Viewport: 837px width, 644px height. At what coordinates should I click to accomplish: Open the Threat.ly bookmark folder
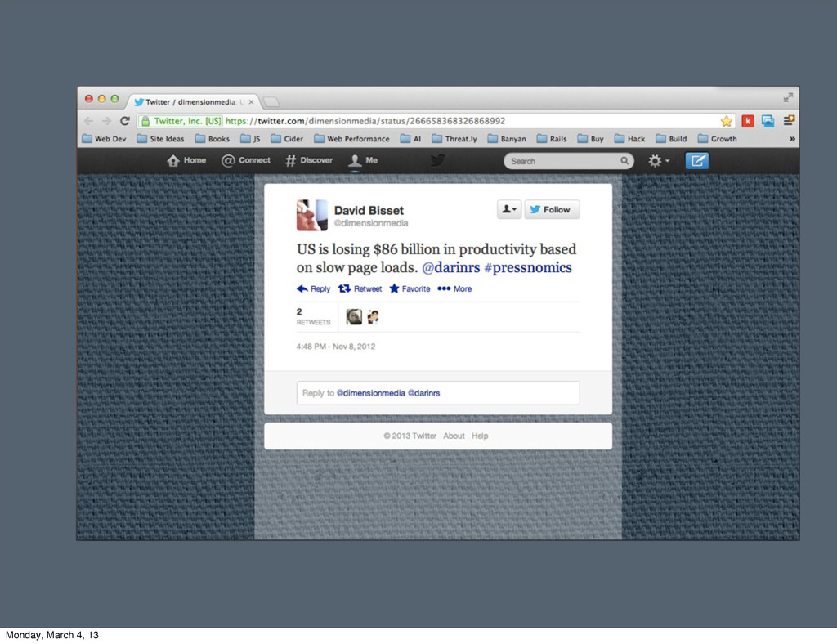(454, 139)
